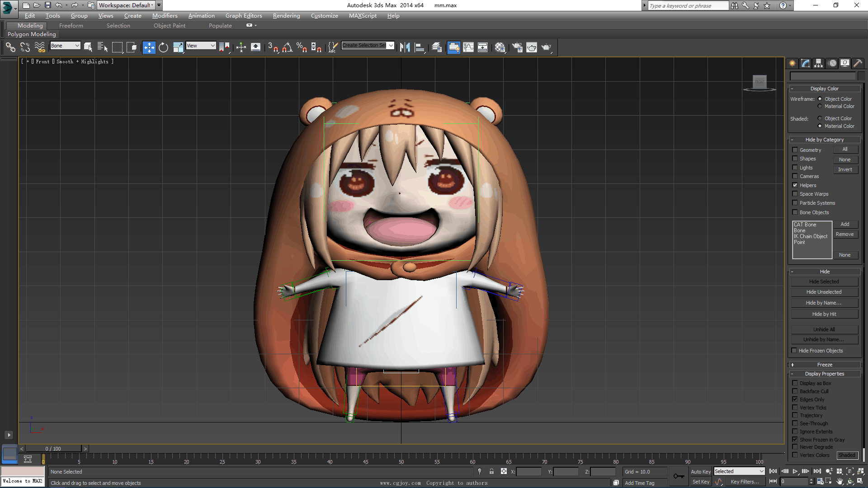Uncheck the Helpers category checkbox
The image size is (868, 488).
[795, 185]
